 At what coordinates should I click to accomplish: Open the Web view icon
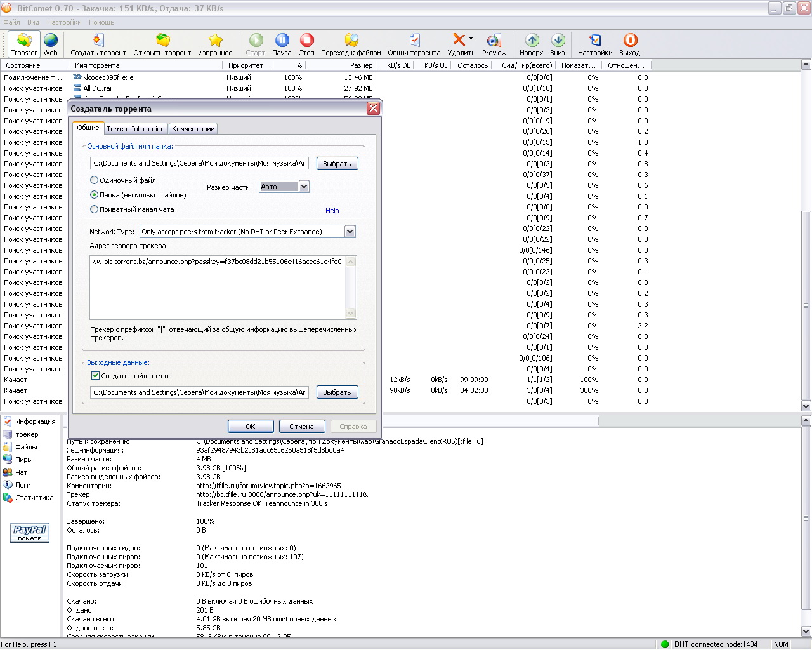coord(51,44)
